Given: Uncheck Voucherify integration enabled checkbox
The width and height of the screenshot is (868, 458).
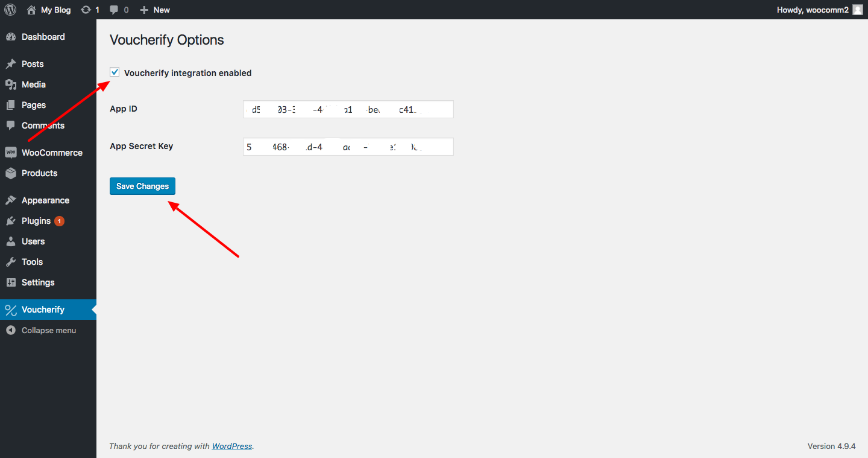Looking at the screenshot, I should tap(115, 72).
